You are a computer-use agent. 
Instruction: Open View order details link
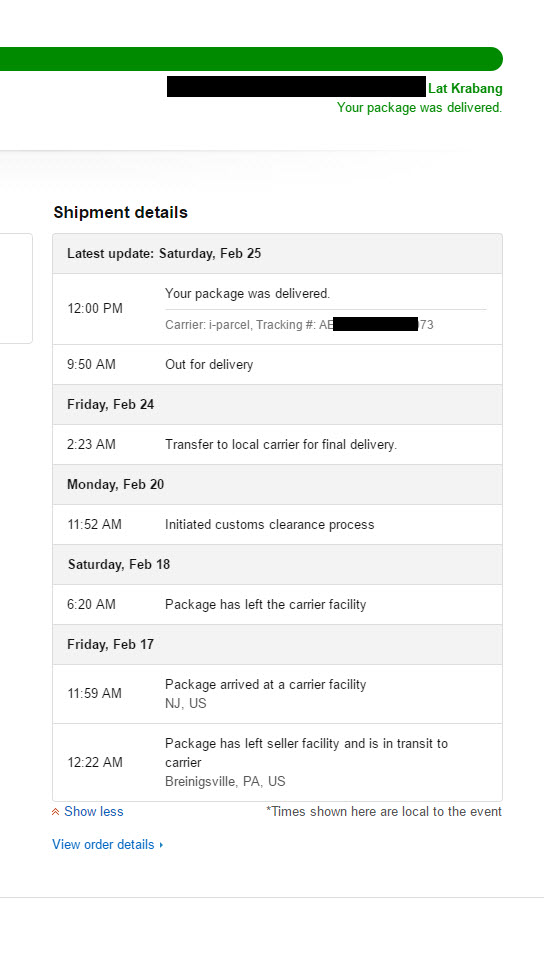pyautogui.click(x=103, y=845)
